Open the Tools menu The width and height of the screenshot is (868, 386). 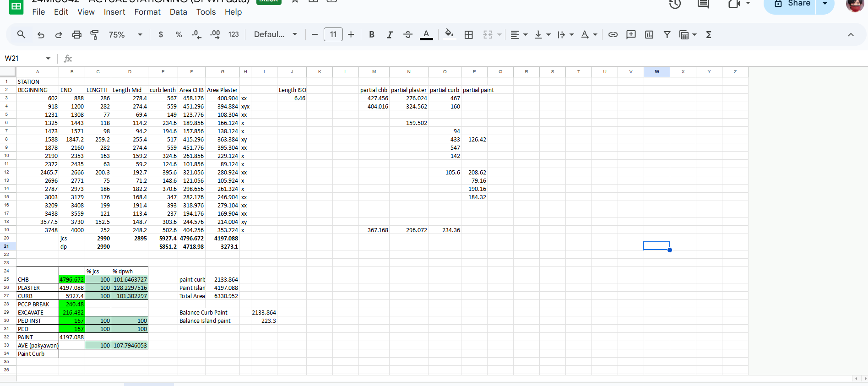pyautogui.click(x=206, y=12)
